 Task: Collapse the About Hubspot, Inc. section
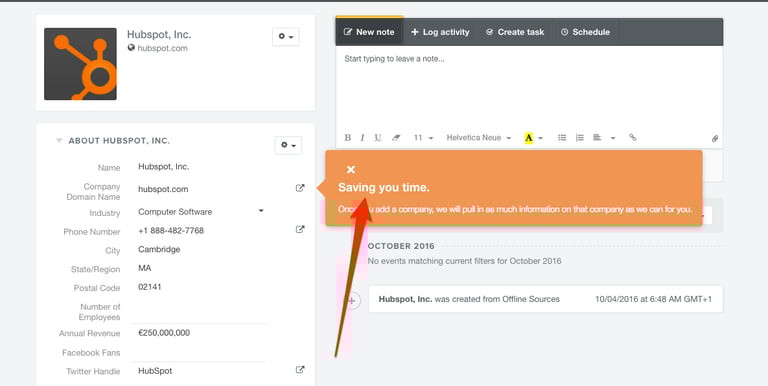(x=59, y=141)
